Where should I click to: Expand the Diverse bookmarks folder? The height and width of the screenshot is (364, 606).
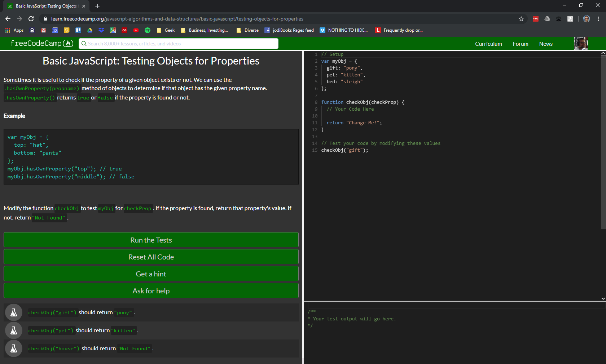point(247,30)
